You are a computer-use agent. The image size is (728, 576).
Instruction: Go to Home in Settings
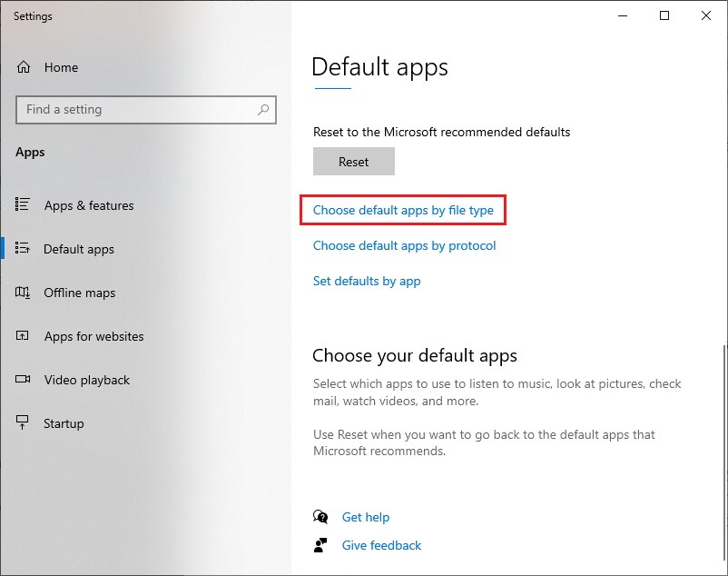coord(62,67)
